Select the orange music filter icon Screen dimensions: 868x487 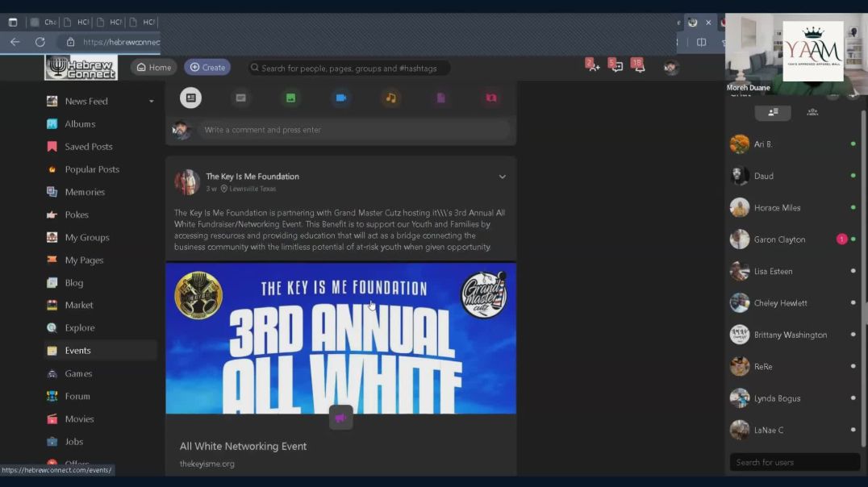click(x=390, y=98)
